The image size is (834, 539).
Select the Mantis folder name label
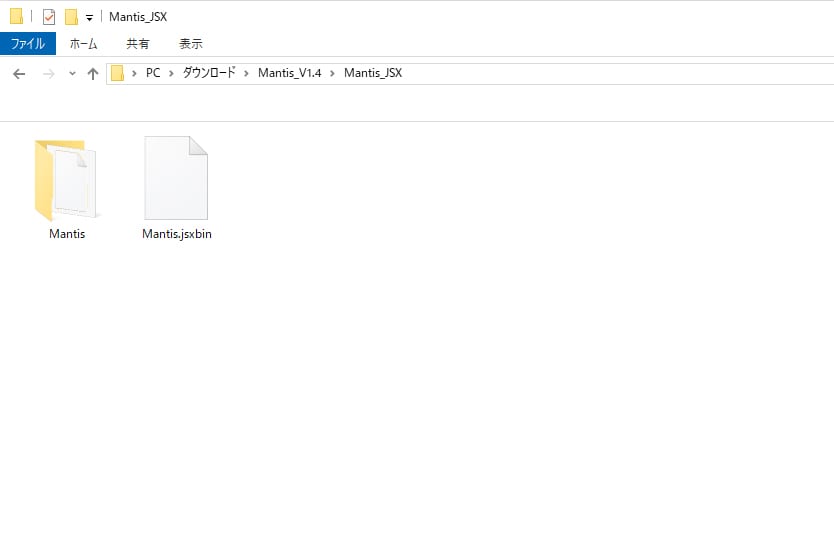click(x=67, y=234)
